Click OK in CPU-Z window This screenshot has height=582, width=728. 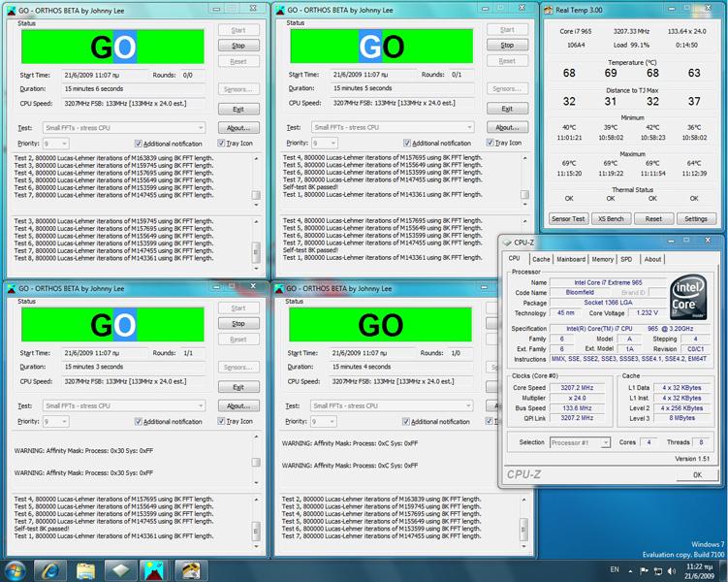coord(697,474)
